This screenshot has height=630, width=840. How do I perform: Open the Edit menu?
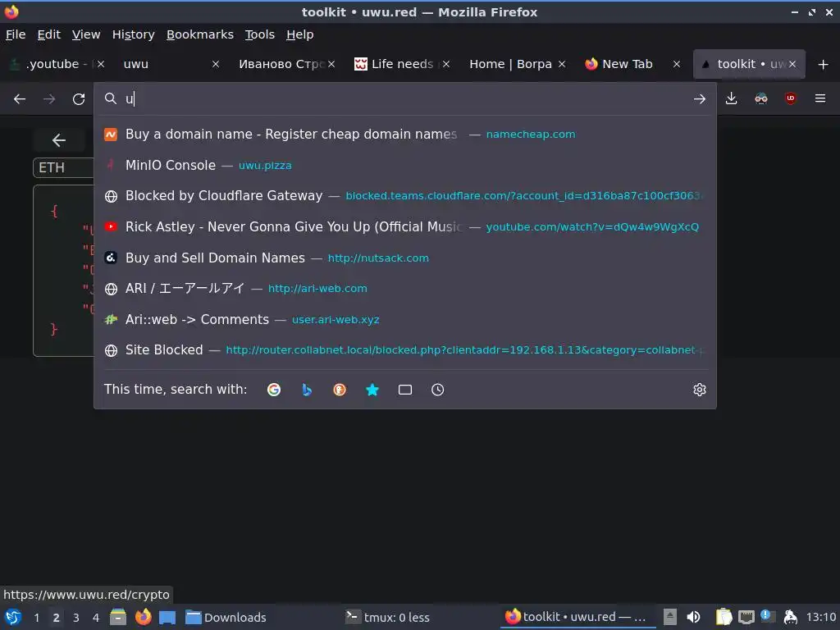point(48,34)
